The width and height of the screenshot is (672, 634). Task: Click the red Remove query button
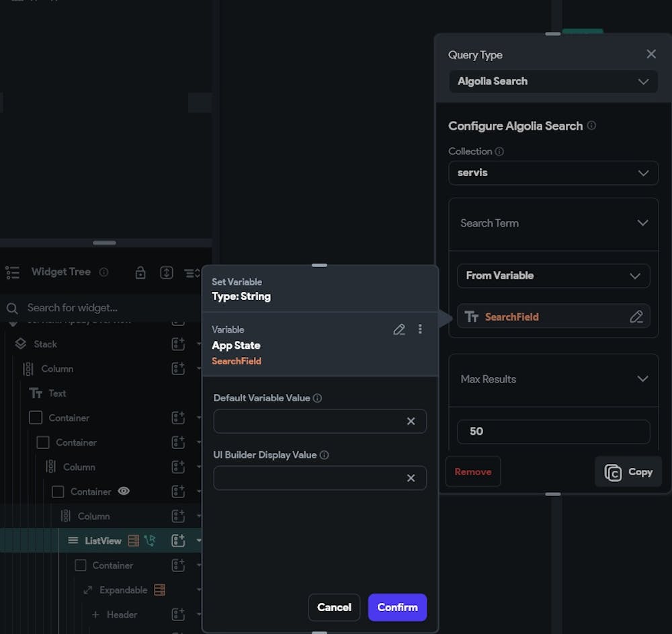[473, 471]
